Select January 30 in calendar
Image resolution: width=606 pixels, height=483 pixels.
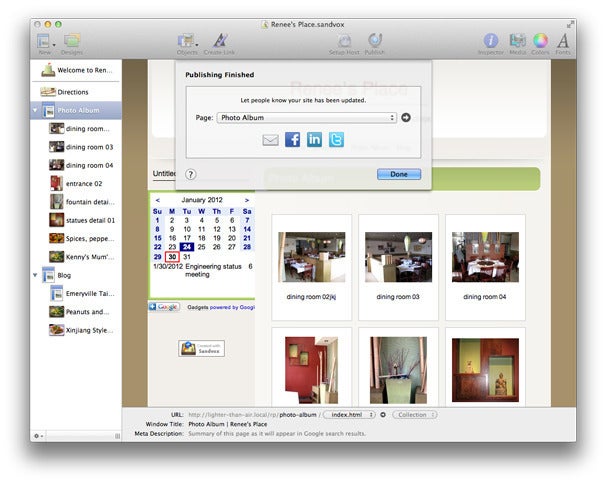[x=172, y=257]
